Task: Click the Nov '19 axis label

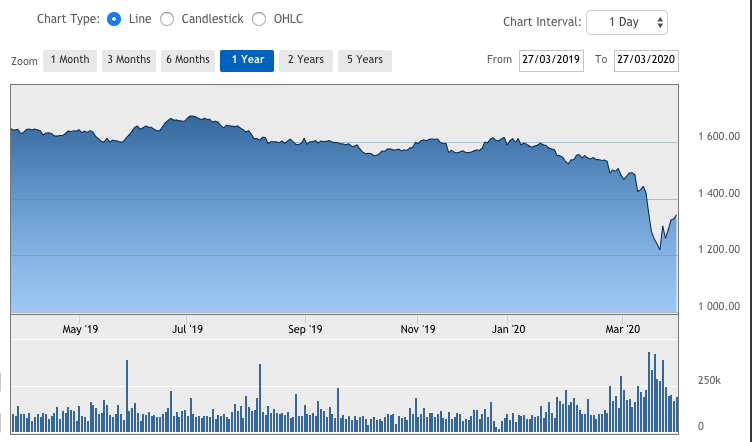Action: point(418,329)
